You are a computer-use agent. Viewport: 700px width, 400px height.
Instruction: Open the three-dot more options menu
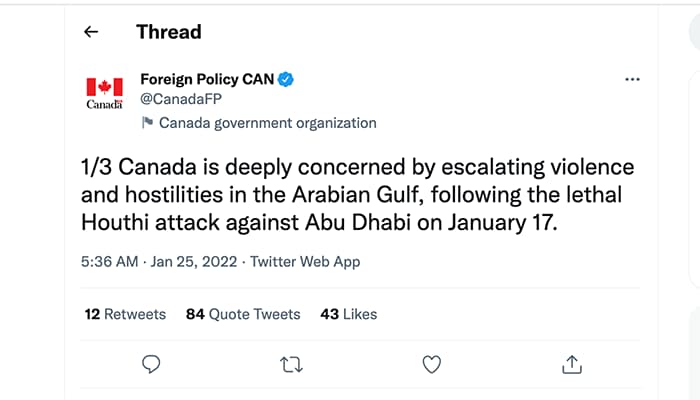(632, 79)
